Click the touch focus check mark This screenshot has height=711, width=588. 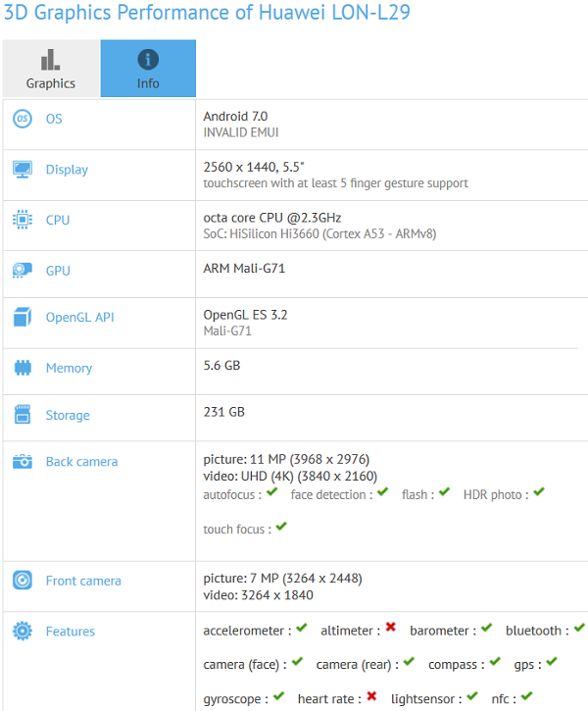281,527
